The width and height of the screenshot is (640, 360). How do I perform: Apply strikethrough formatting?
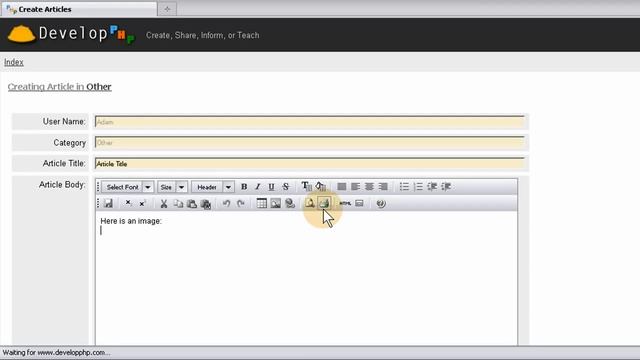click(286, 187)
